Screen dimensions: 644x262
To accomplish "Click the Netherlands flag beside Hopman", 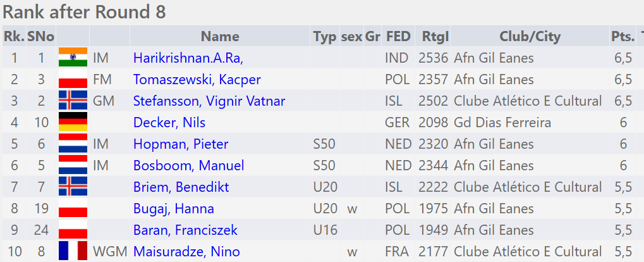I will 73,144.
